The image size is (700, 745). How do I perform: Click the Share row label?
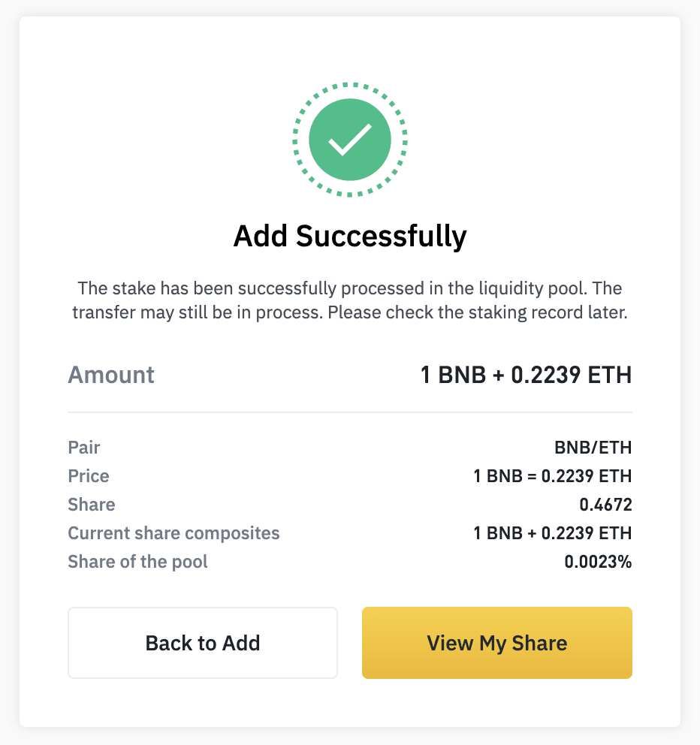[x=92, y=505]
